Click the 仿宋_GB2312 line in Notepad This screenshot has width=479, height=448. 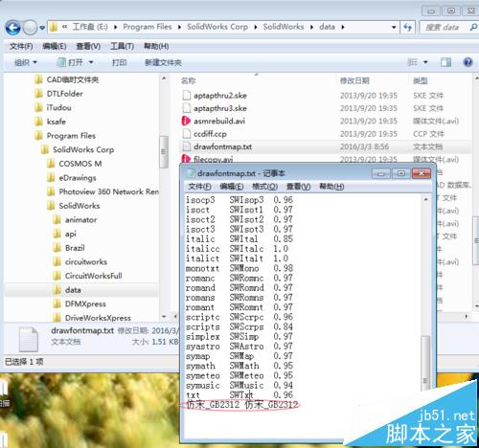(x=241, y=405)
